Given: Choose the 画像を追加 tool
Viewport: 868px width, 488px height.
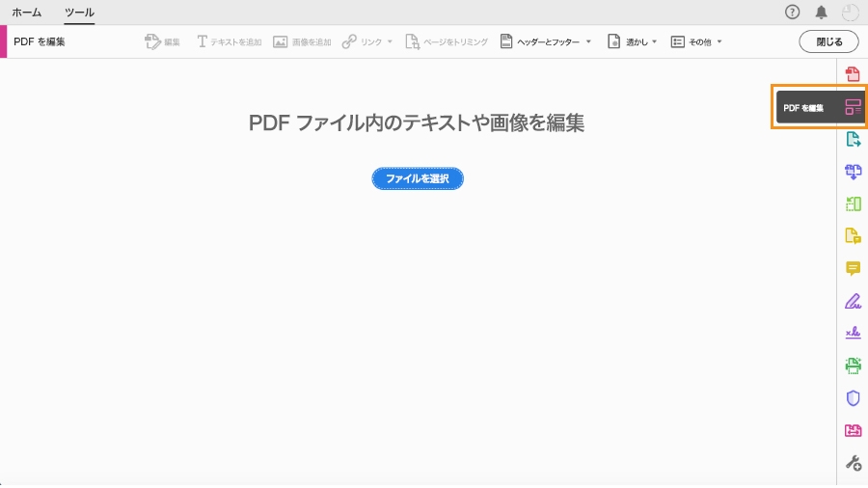Looking at the screenshot, I should (x=302, y=41).
